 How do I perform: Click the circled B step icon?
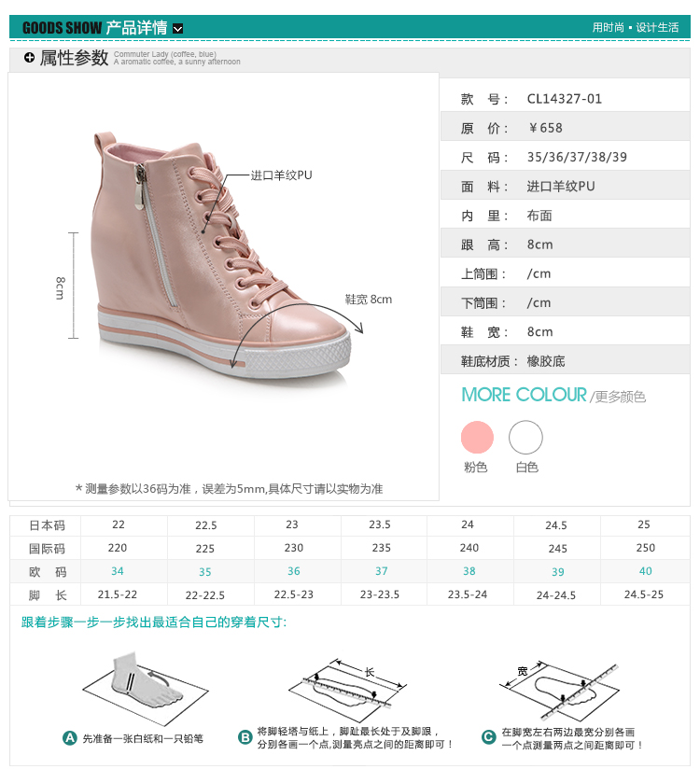[245, 737]
